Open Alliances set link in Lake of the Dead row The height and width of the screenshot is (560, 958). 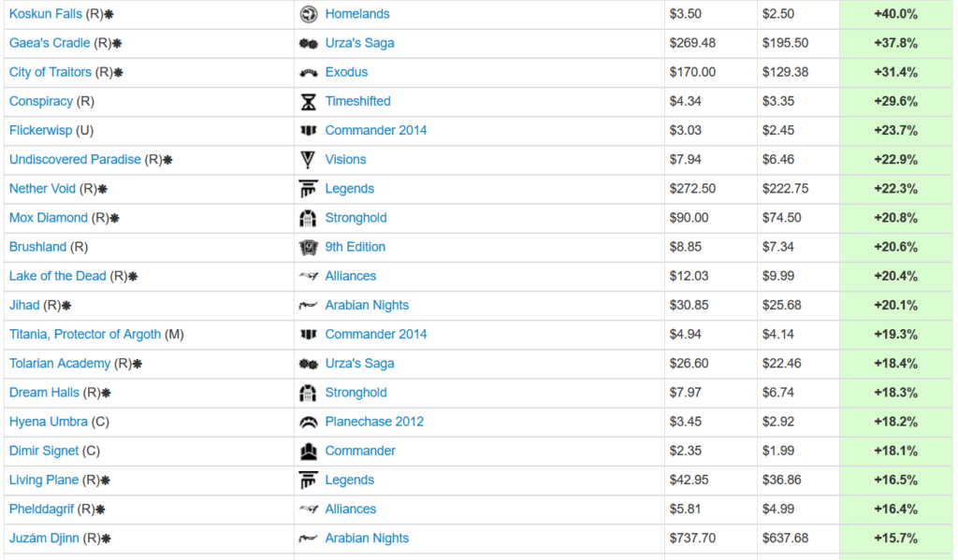click(351, 276)
